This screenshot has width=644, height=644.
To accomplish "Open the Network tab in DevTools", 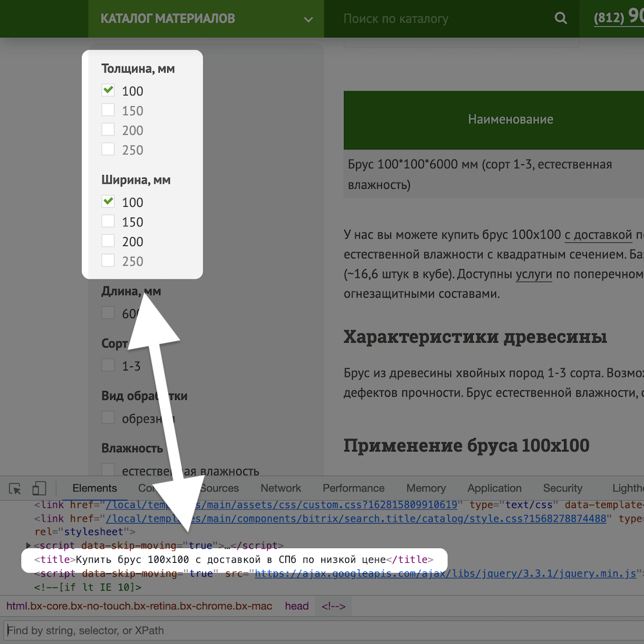I will point(281,488).
